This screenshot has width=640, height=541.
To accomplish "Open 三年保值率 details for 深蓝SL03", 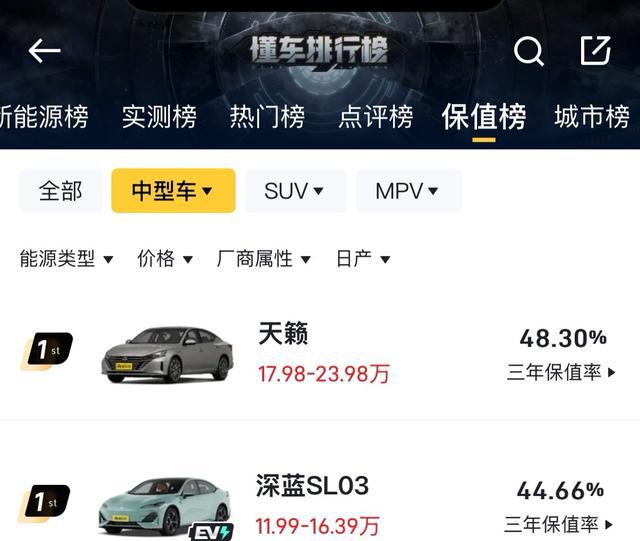I will [x=558, y=524].
